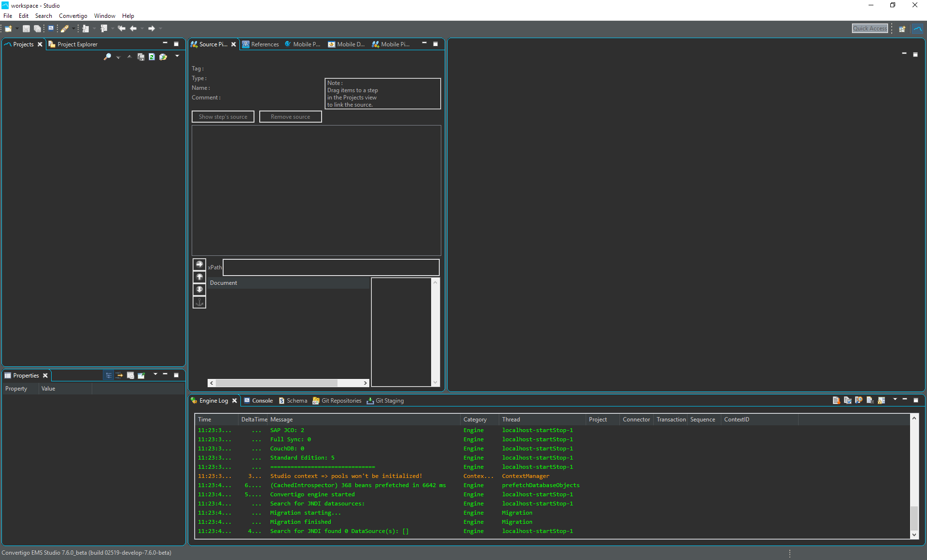This screenshot has height=560, width=927.
Task: Open the Convertigo menu
Action: pyautogui.click(x=73, y=16)
